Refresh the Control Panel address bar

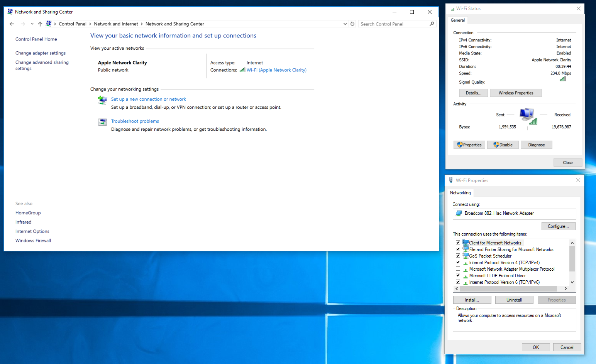(352, 24)
